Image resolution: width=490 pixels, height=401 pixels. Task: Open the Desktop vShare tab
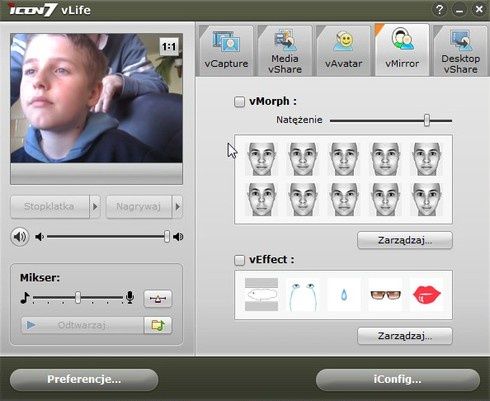click(461, 50)
